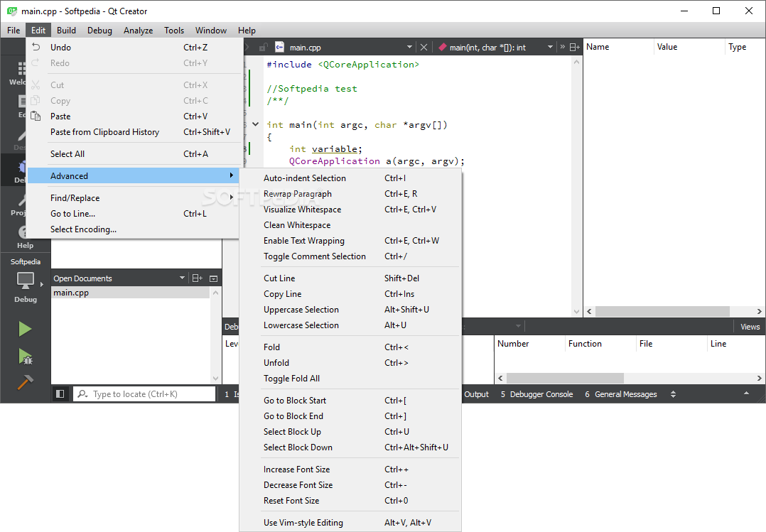766x532 pixels.
Task: Split the editor view with split icon
Action: tap(574, 48)
